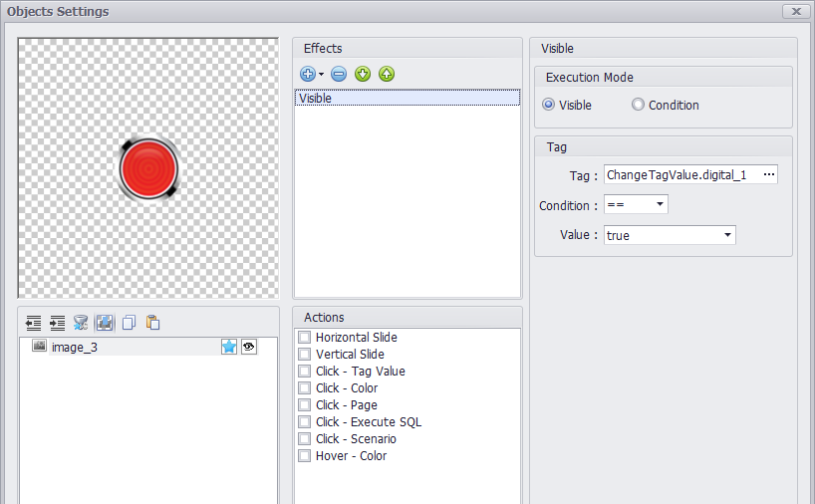Select image_3 in the object list

tap(137, 347)
